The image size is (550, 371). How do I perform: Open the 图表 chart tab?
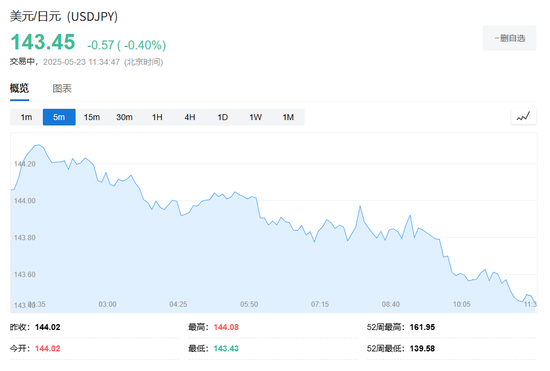point(62,88)
